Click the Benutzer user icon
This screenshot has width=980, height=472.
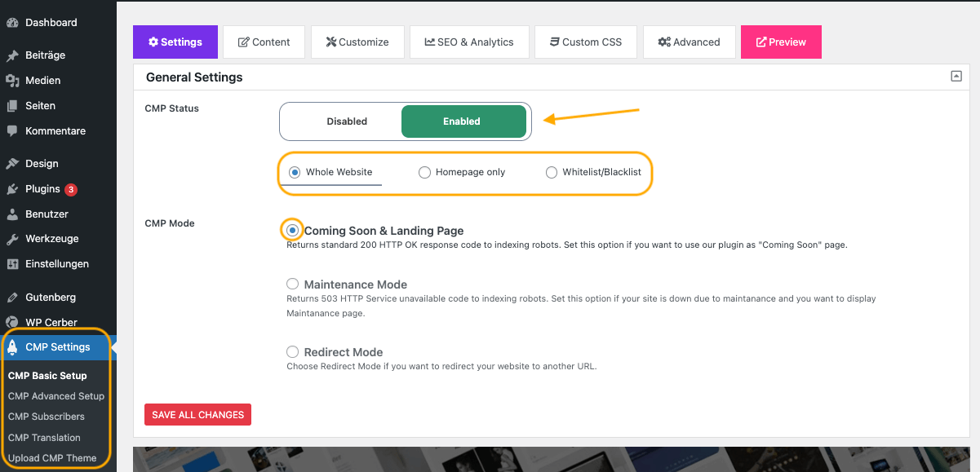[12, 214]
